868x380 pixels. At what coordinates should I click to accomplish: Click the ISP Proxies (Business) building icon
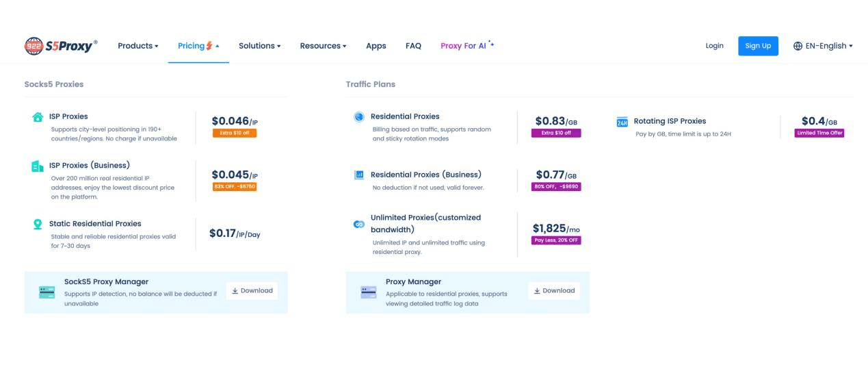click(x=38, y=166)
